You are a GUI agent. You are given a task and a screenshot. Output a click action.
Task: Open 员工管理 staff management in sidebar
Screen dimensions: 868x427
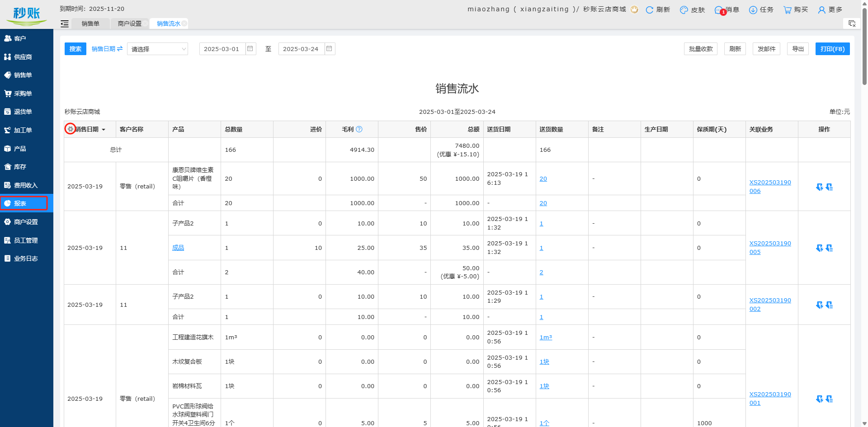click(26, 240)
